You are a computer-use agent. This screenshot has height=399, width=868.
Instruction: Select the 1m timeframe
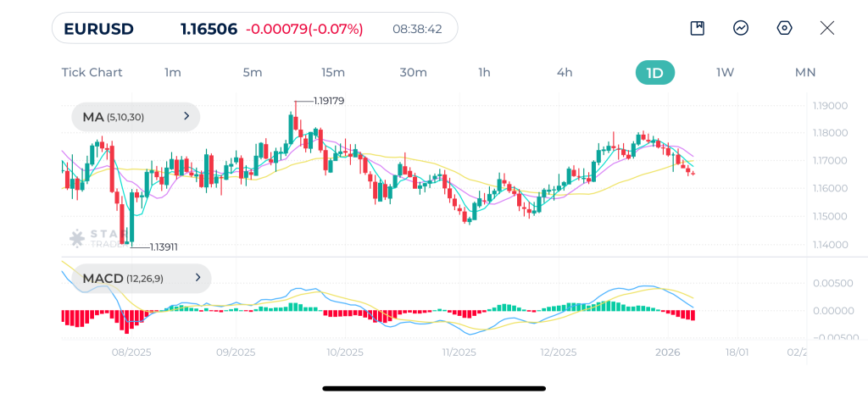pyautogui.click(x=173, y=73)
